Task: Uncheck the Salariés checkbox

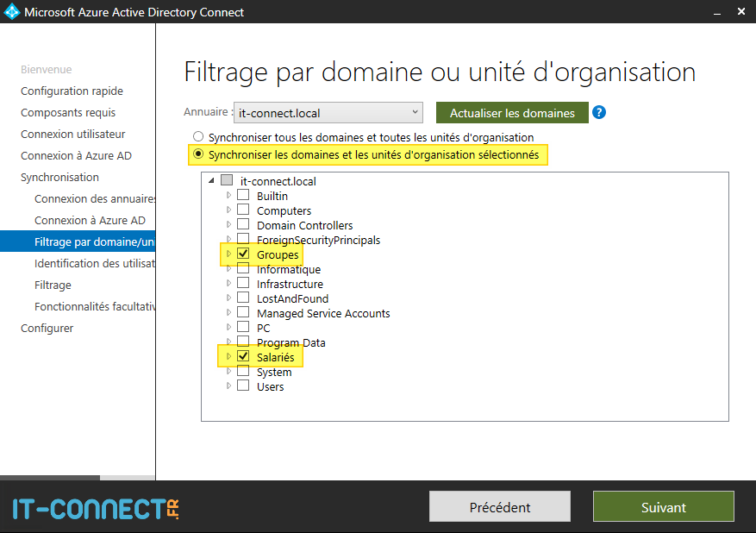Action: (242, 357)
